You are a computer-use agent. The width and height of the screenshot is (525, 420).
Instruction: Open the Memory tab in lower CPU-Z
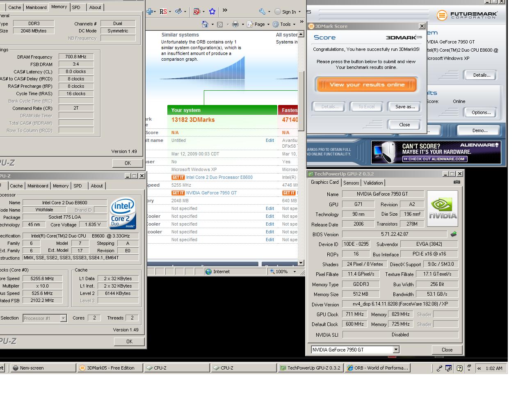tap(61, 186)
